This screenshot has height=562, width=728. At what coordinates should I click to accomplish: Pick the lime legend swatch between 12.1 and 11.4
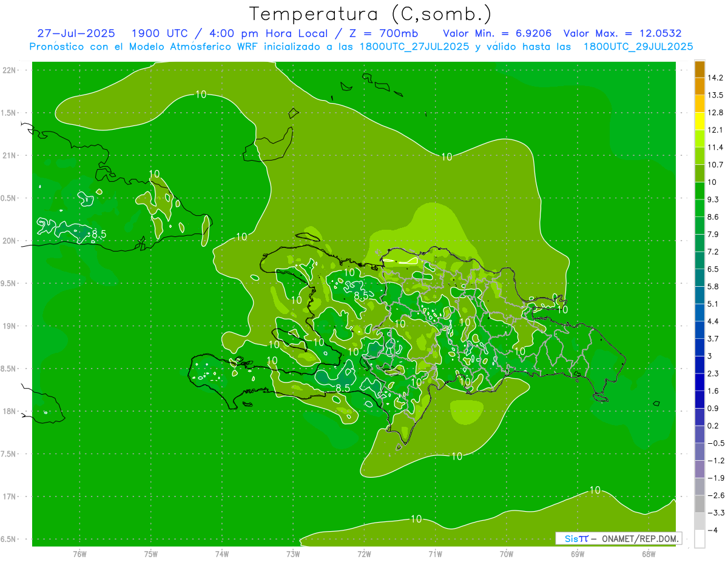[699, 138]
